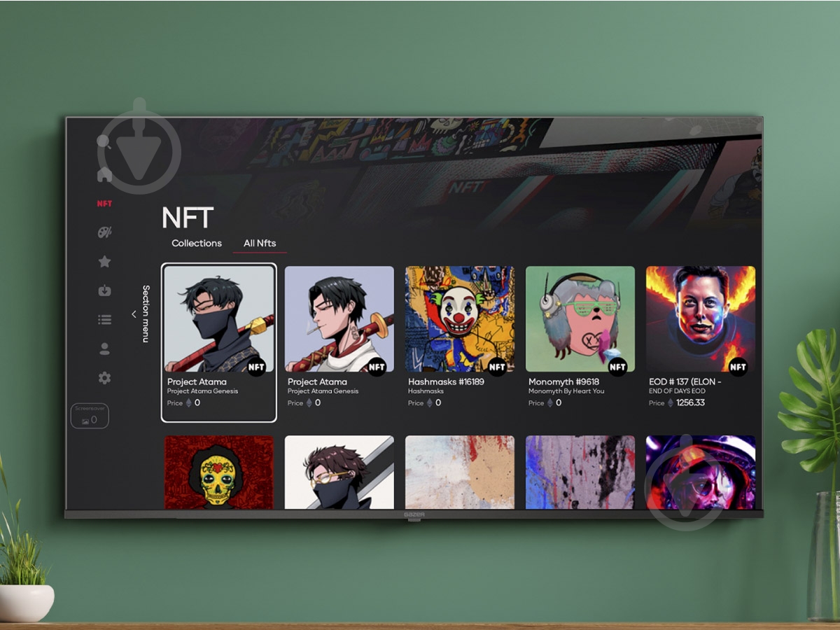Open the list view sidebar icon

click(x=104, y=320)
